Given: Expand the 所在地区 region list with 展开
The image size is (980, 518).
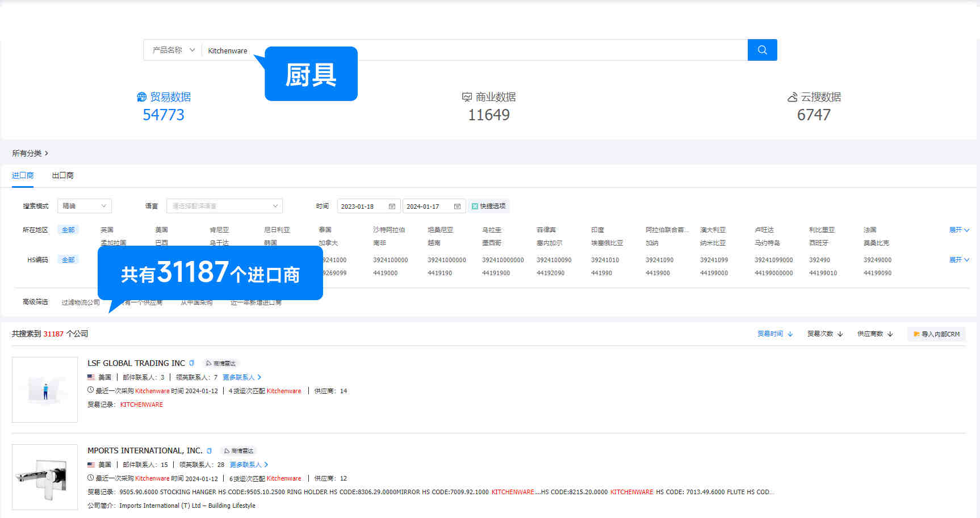Looking at the screenshot, I should point(959,230).
